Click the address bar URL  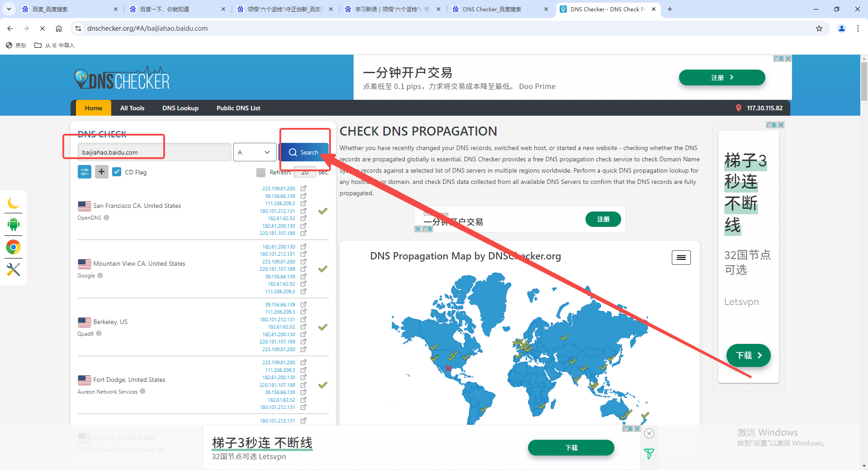tap(147, 28)
